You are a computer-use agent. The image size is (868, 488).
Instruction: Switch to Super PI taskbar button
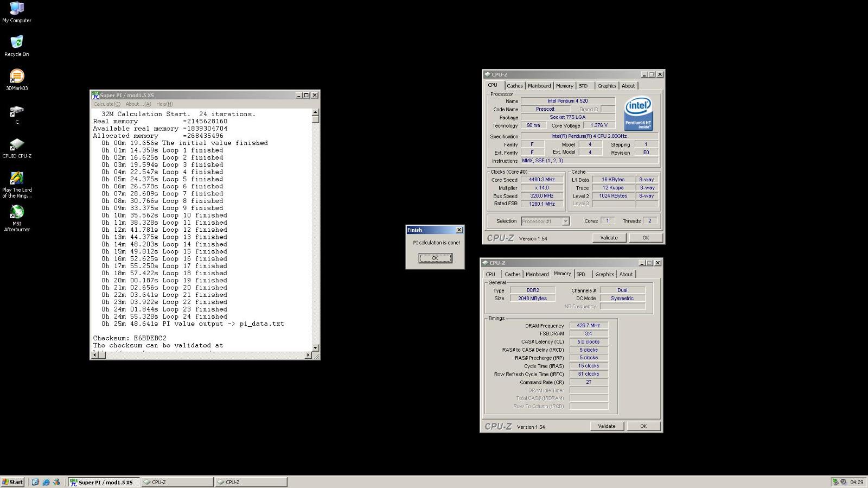click(x=104, y=482)
